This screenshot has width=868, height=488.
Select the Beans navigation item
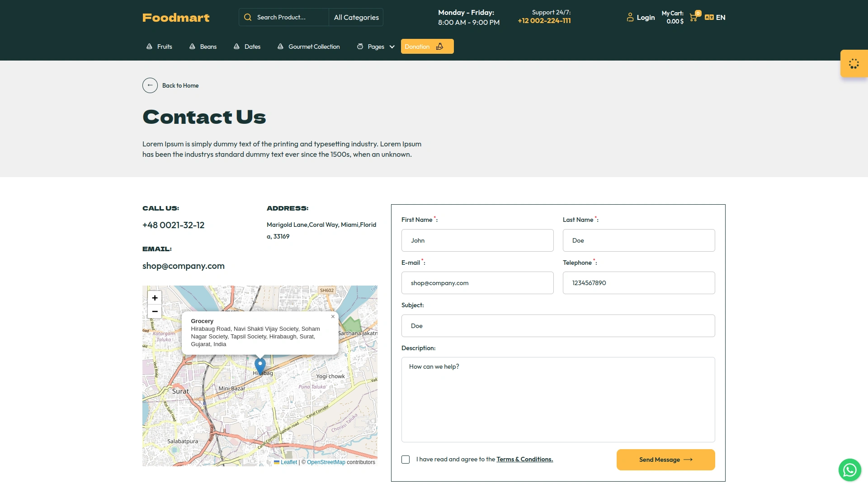208,47
